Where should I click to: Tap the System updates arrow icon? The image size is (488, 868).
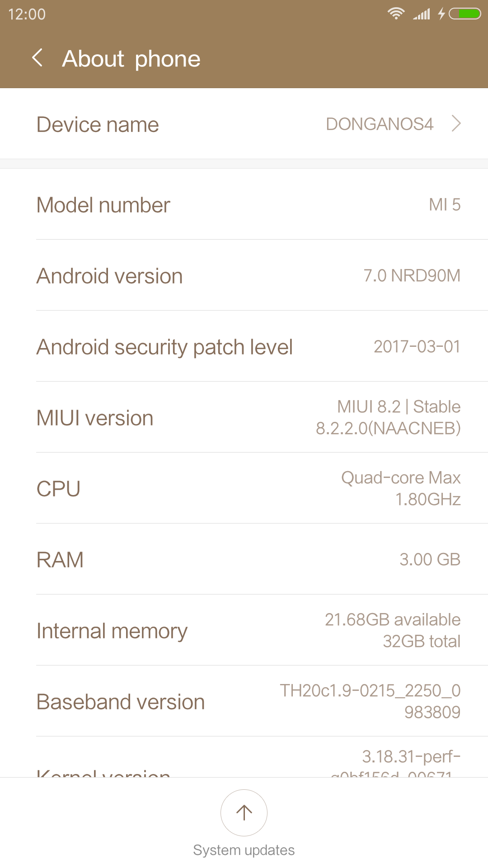pos(244,812)
